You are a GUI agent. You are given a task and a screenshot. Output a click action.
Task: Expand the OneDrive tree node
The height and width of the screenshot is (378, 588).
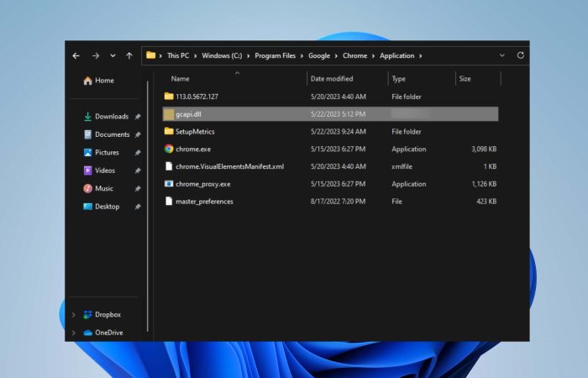[74, 333]
